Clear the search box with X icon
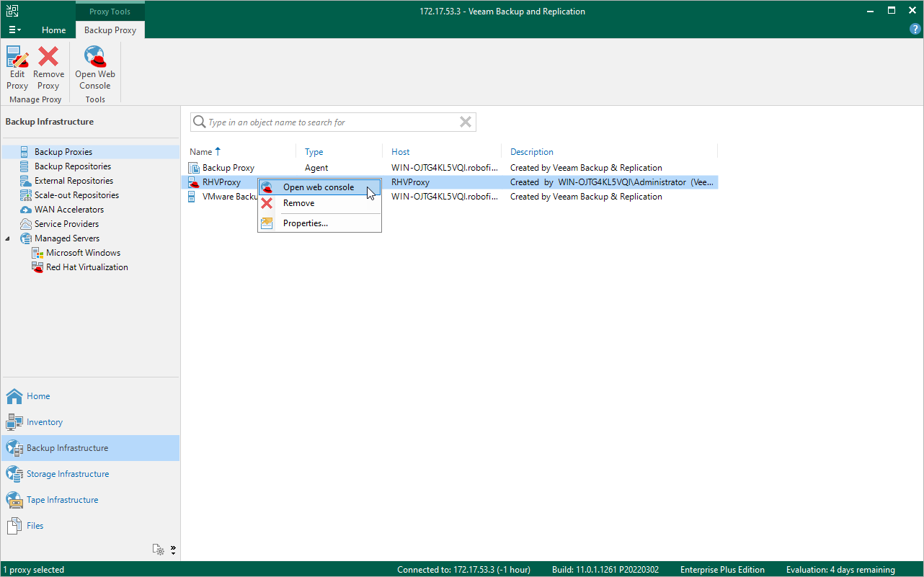 click(x=466, y=122)
